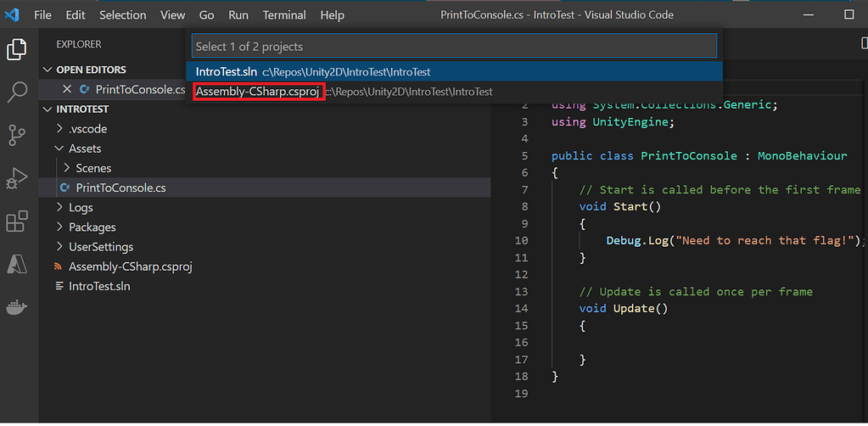Open the Selection menu
This screenshot has height=426, width=868.
pos(123,15)
